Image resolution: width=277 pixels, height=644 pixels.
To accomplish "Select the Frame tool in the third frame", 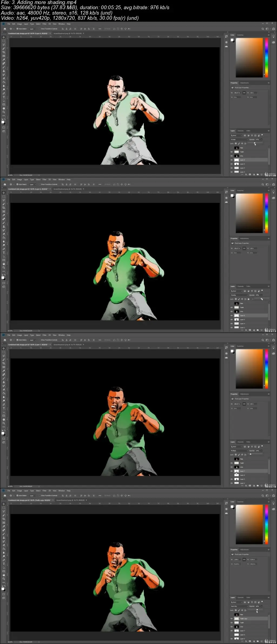I will [x=4, y=367].
